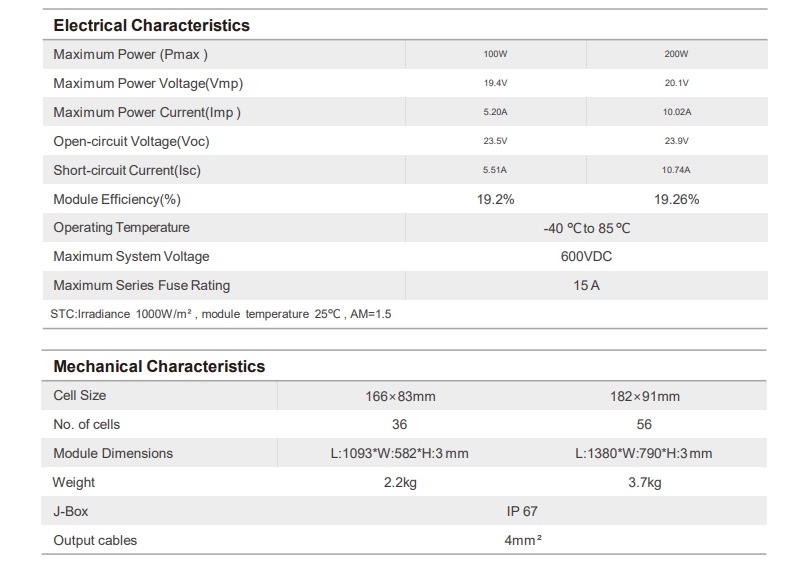The width and height of the screenshot is (807, 562).
Task: Click the 3.7kg weight value
Action: [x=644, y=483]
